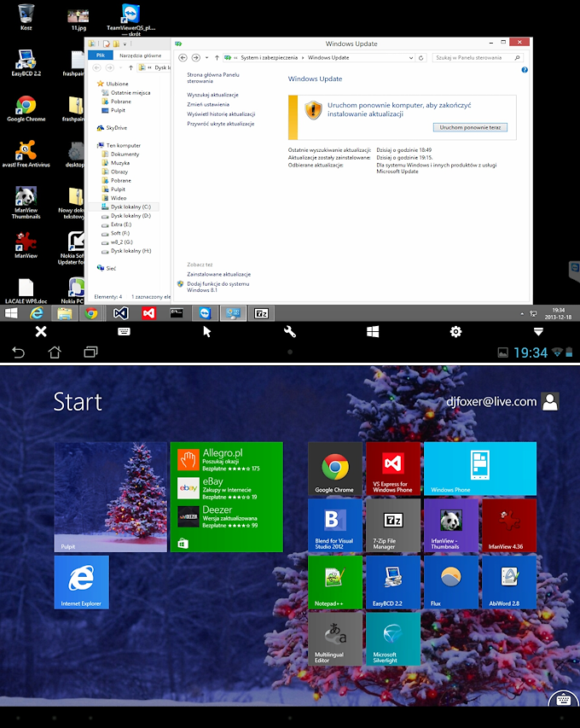Show hidden tray icons arrow on the taskbar
Screen dimensions: 580x728
pyautogui.click(x=522, y=314)
